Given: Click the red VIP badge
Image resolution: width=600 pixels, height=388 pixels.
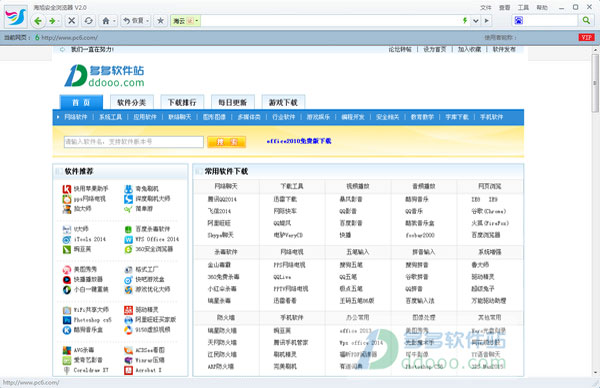Looking at the screenshot, I should (586, 37).
